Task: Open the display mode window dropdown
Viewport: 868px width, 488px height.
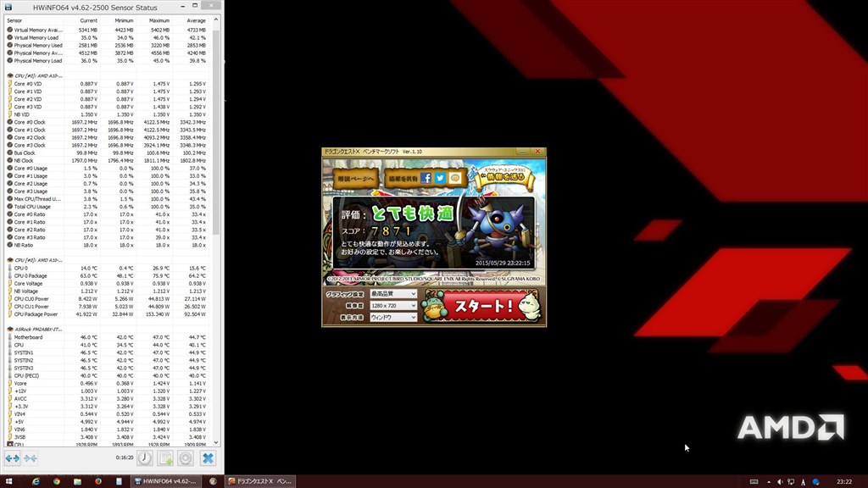Action: (393, 317)
